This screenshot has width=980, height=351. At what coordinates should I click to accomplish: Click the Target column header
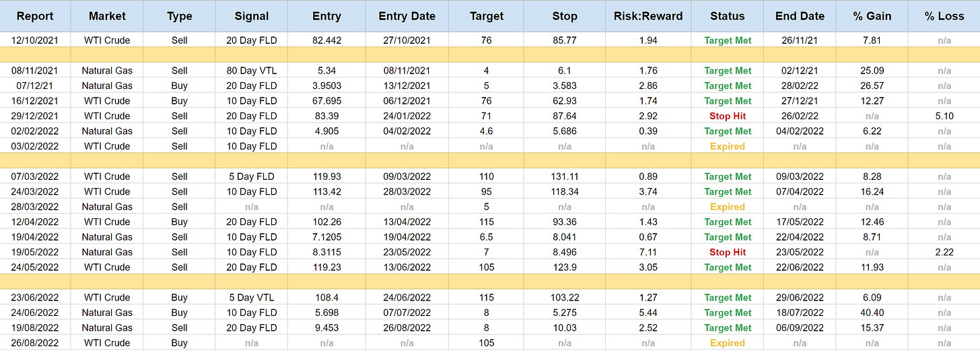coord(486,16)
